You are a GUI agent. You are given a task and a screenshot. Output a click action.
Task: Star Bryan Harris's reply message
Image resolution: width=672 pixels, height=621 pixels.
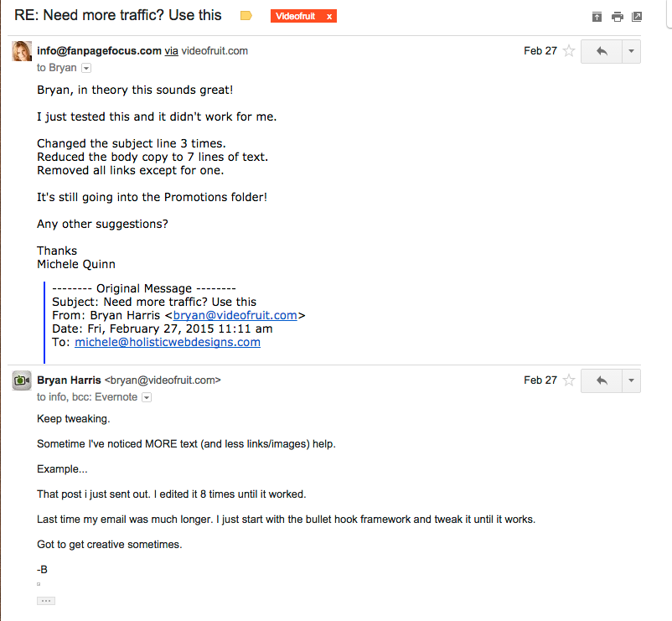569,380
